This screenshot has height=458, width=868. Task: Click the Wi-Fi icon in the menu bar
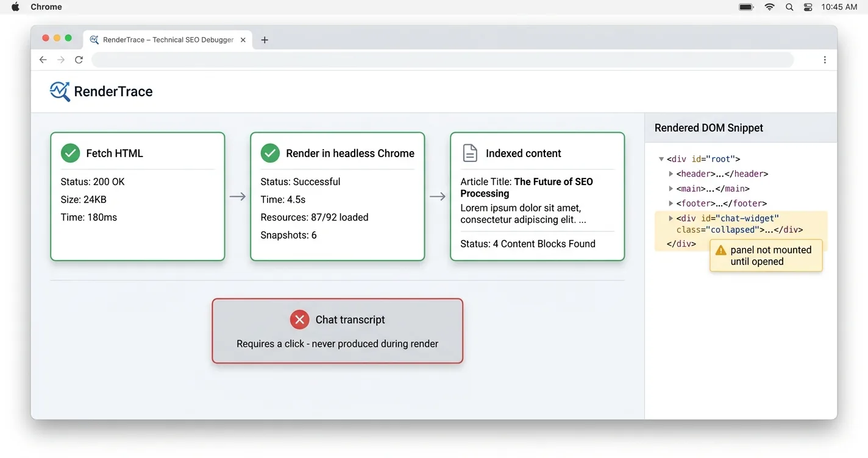click(x=770, y=7)
